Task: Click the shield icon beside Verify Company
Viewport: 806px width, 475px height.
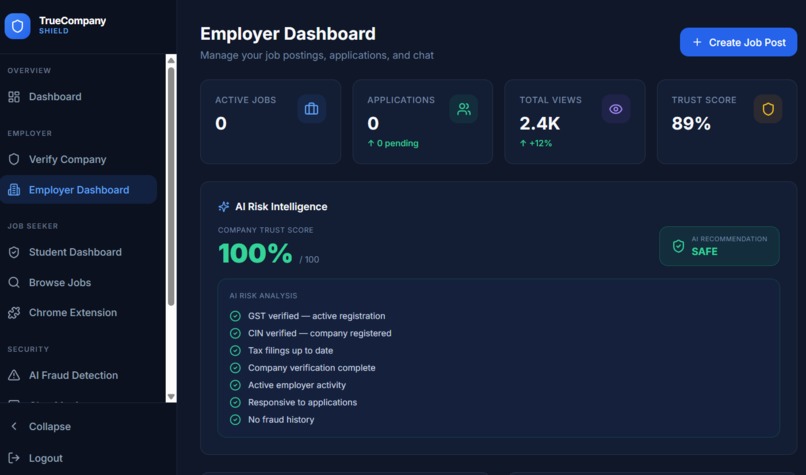Action: click(x=14, y=159)
